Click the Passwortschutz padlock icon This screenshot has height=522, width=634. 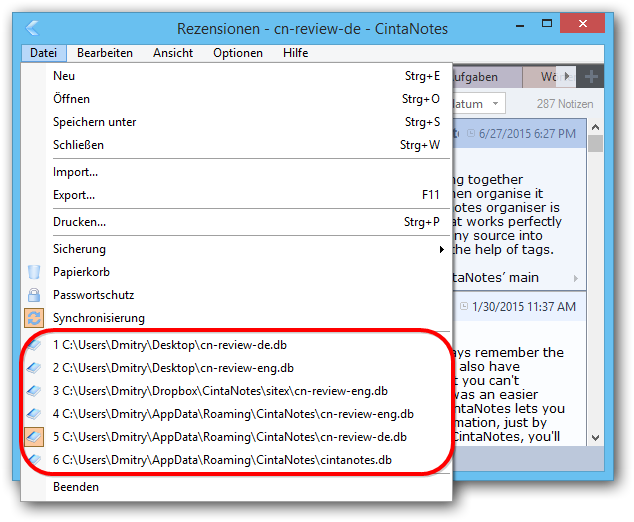tap(34, 295)
